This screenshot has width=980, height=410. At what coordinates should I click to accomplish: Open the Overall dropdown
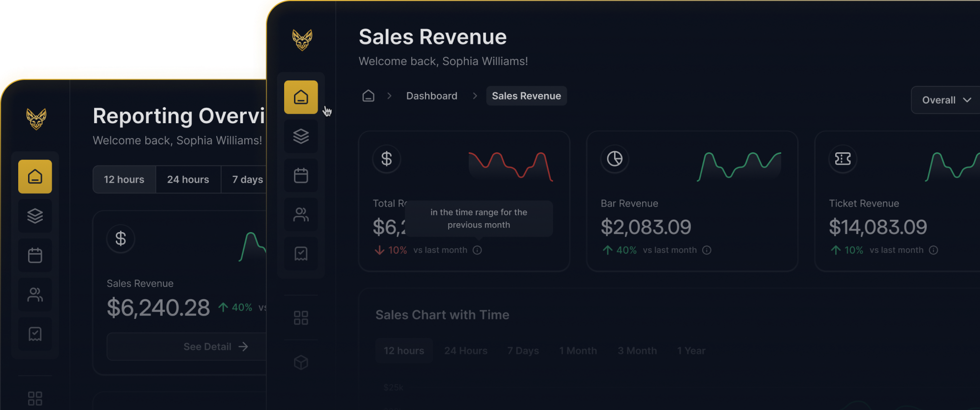pyautogui.click(x=946, y=100)
